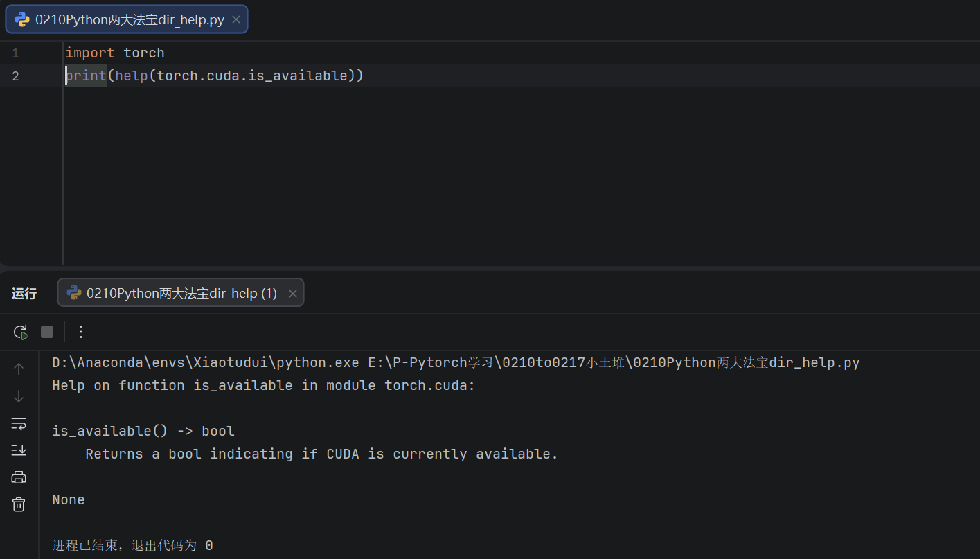Jump down the stack trace with down arrow

19,396
